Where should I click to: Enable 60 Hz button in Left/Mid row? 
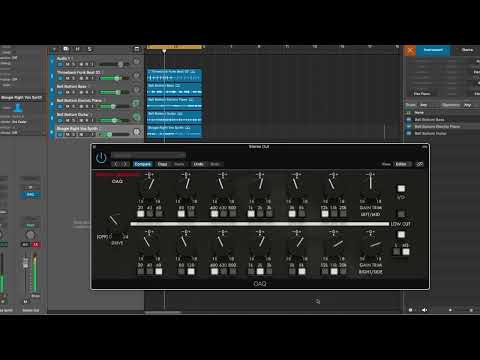159,214
